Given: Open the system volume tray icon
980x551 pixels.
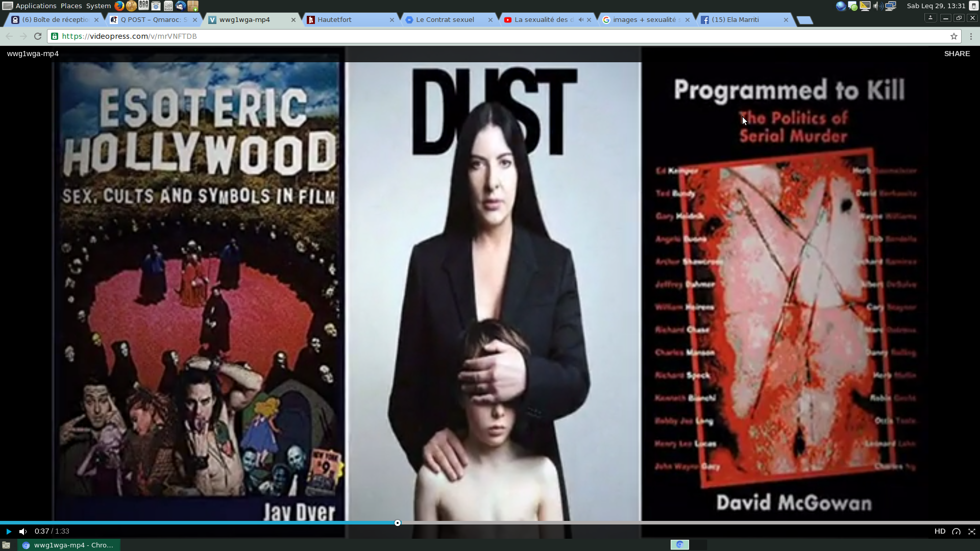Looking at the screenshot, I should [x=877, y=6].
